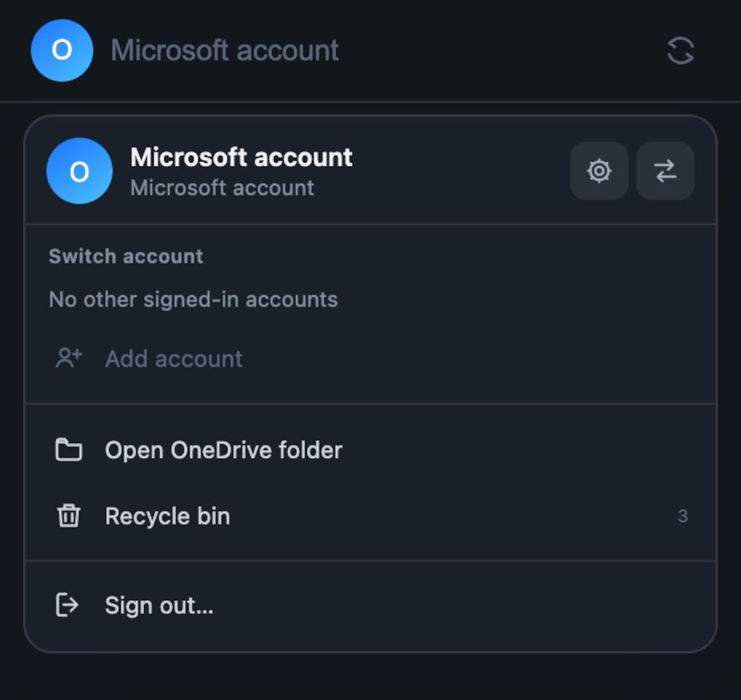This screenshot has height=700, width=741.
Task: Click the header Microsoft account title
Action: tap(225, 50)
